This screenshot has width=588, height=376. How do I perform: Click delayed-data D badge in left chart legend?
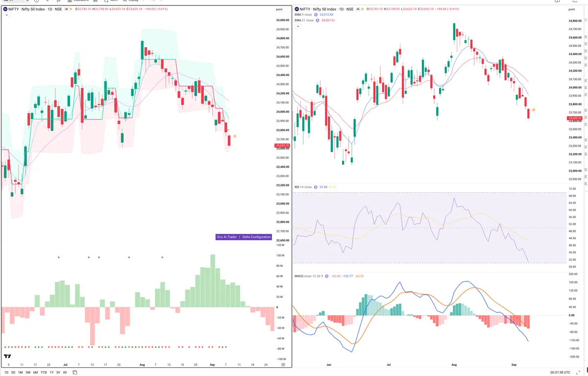coord(71,9)
